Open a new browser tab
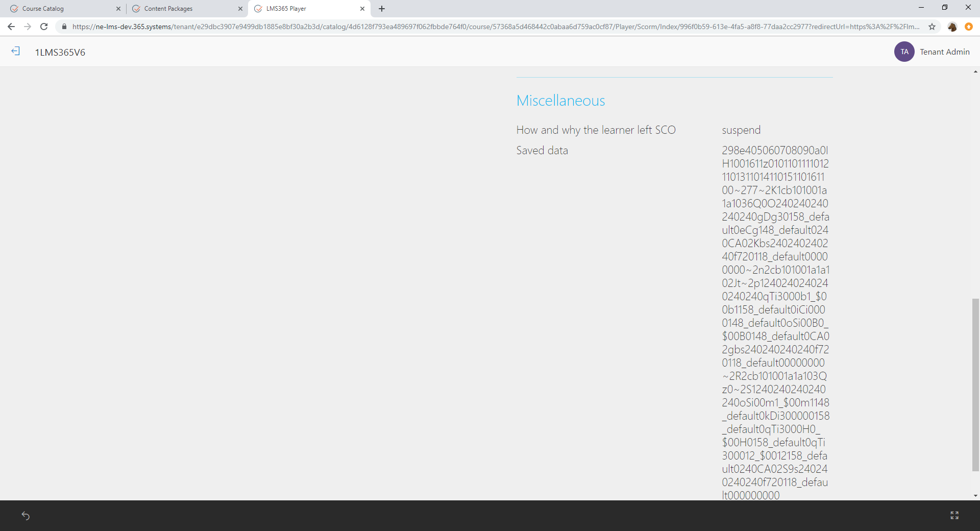The width and height of the screenshot is (980, 531). (382, 9)
